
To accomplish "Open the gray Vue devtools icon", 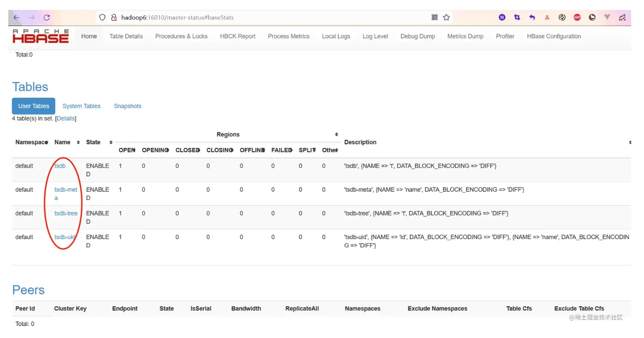I will coord(607,17).
